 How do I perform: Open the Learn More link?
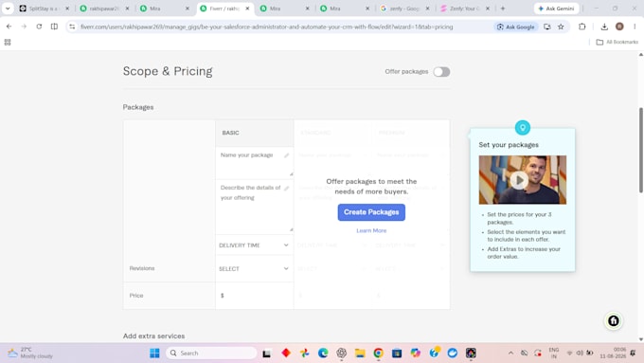[371, 230]
